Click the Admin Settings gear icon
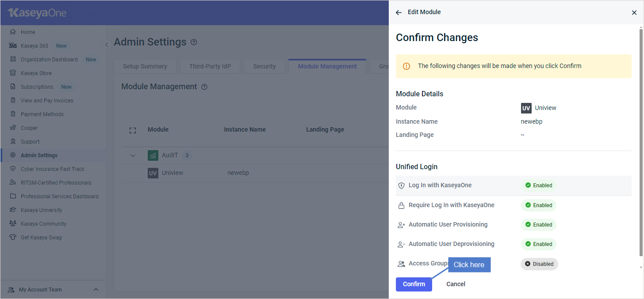The height and width of the screenshot is (299, 644). 13,155
